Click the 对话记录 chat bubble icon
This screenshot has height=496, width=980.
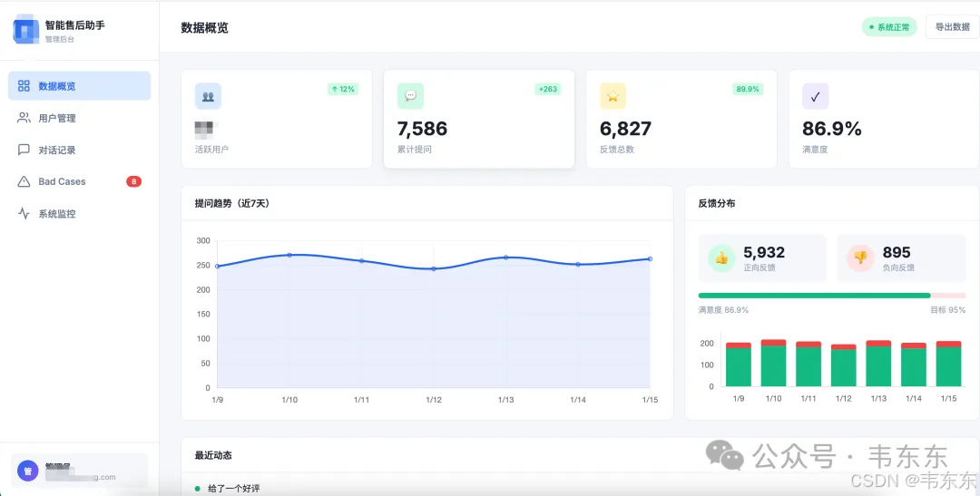(x=24, y=150)
